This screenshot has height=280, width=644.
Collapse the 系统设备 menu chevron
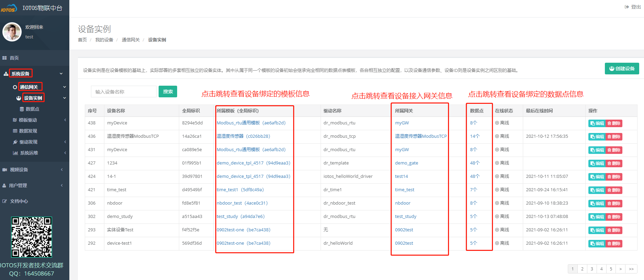(61, 73)
